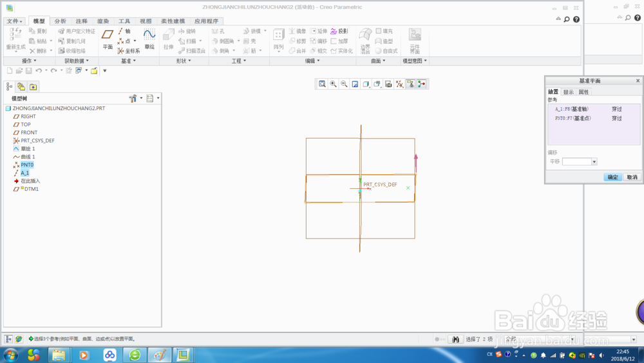Screen dimensions: 644x363
Task: Toggle annotation display in graphics toolbar
Action: click(410, 84)
